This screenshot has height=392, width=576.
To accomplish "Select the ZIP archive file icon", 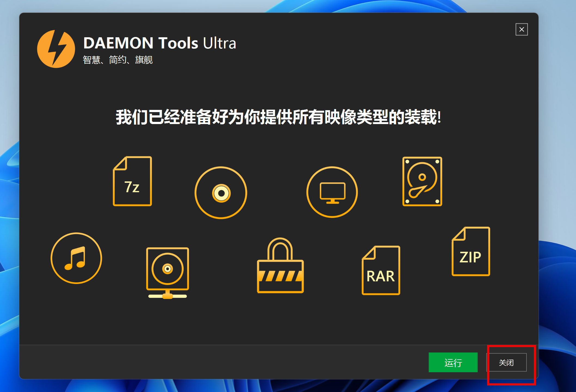I will [471, 252].
